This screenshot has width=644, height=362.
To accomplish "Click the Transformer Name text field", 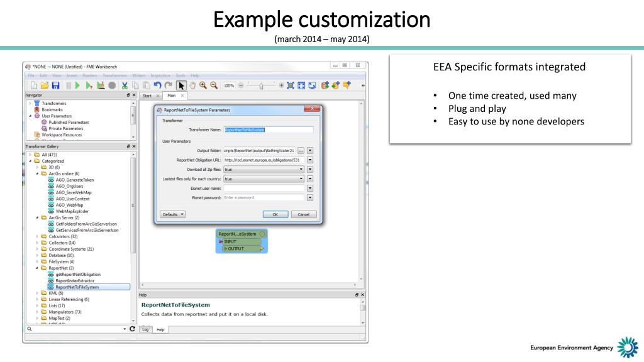I will coord(269,129).
